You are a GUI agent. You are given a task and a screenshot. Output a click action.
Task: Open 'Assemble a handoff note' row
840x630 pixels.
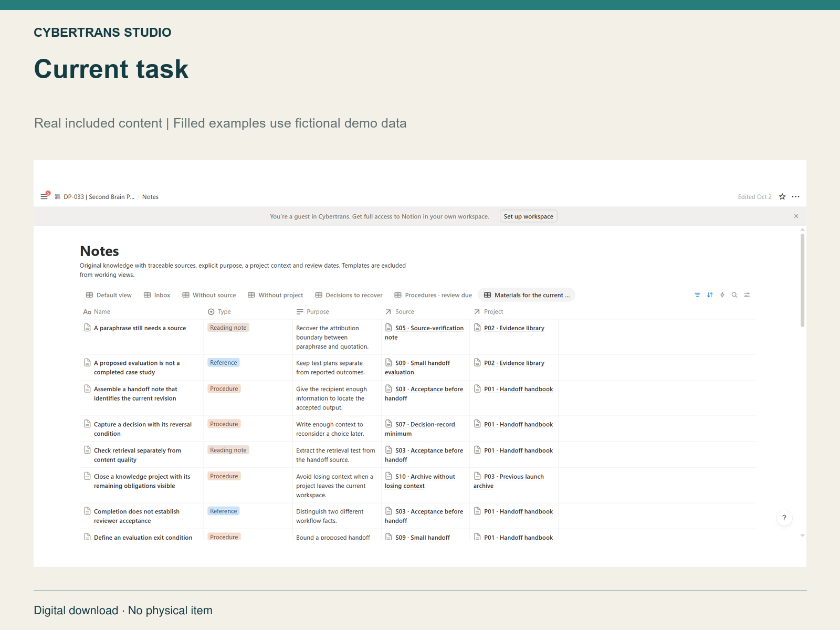135,394
